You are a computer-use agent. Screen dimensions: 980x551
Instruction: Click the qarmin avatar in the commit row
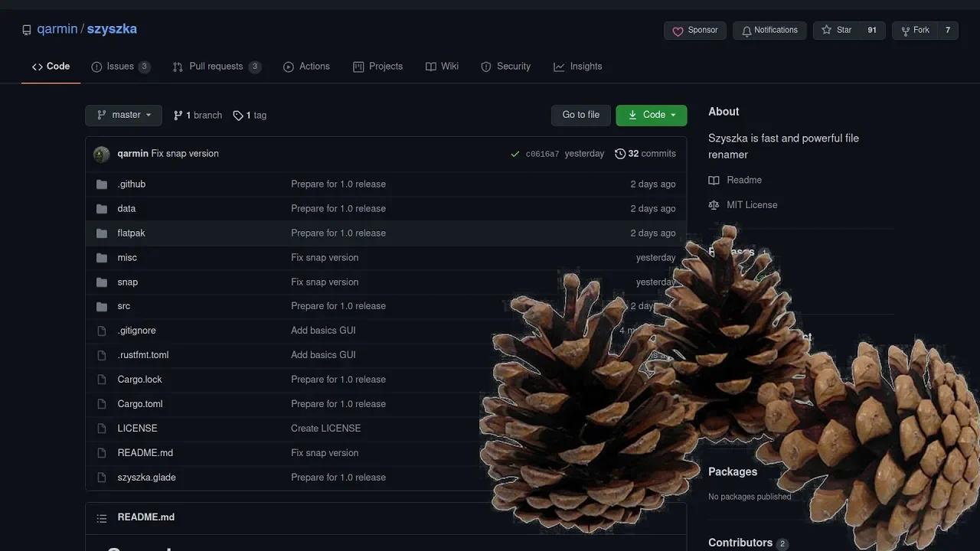[102, 154]
